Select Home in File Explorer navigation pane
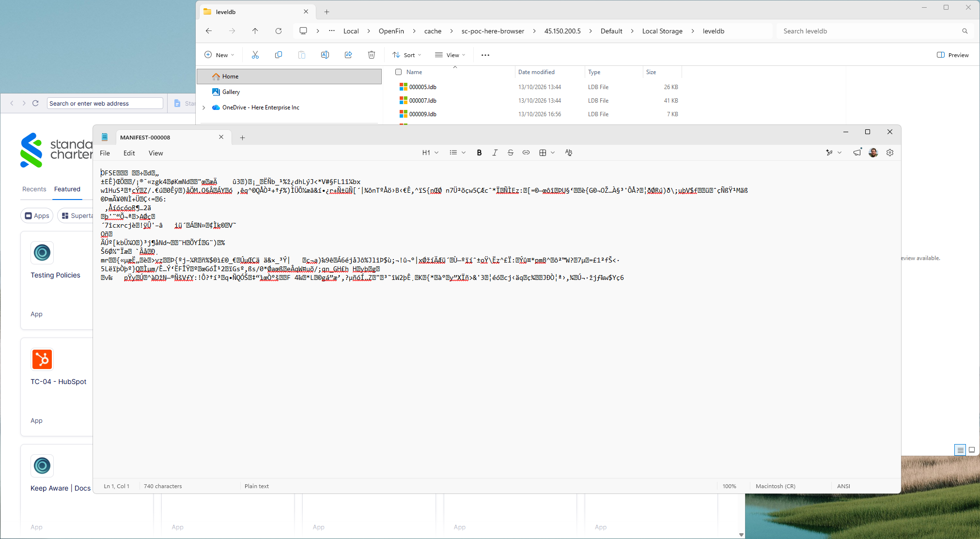The image size is (980, 539). click(x=289, y=77)
